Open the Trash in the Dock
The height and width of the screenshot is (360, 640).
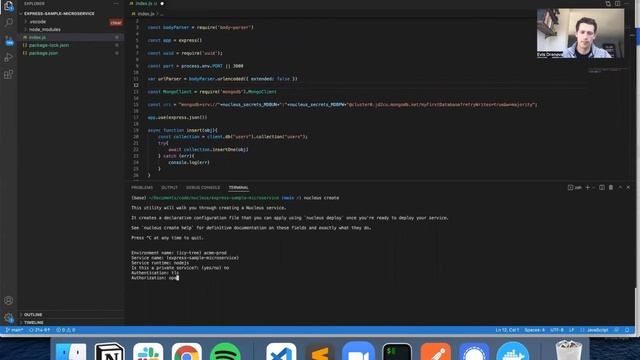[x=569, y=351]
